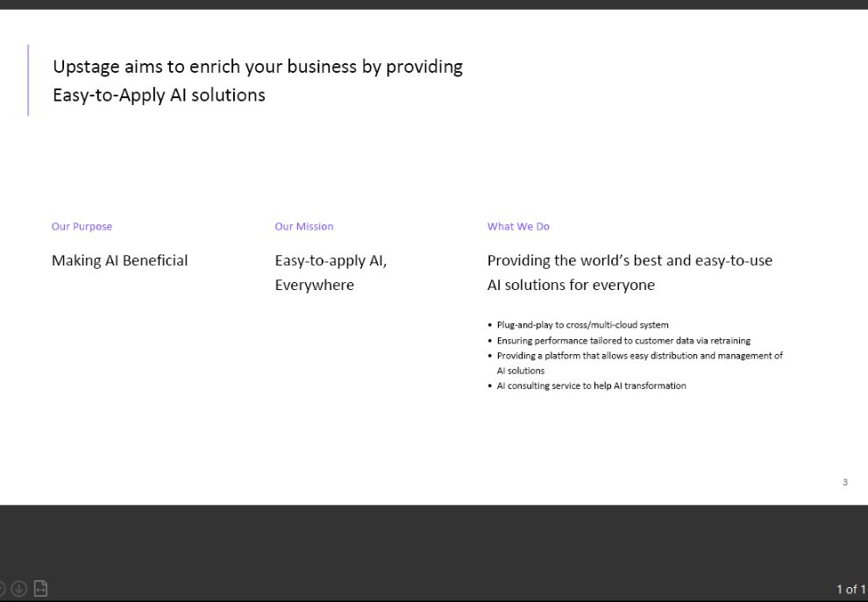Click the '1 of 1' page indicator

[x=851, y=589]
